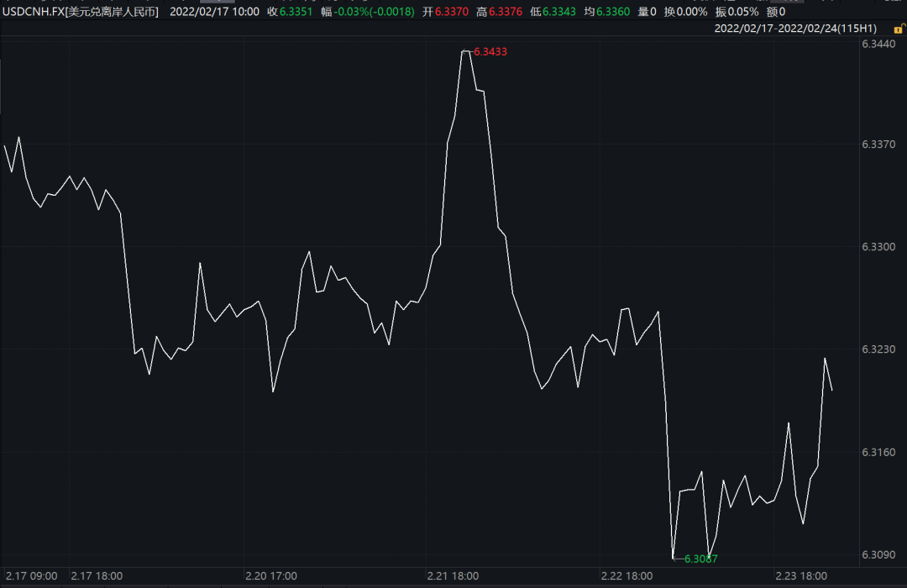This screenshot has width=907, height=588.
Task: Select the 2.17 09:00 time axis marker
Action: 30,576
